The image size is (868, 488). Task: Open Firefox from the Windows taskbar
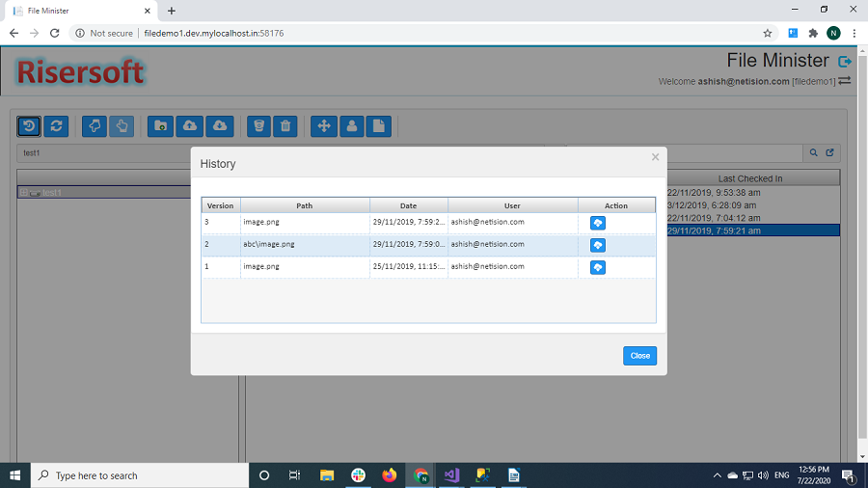(x=389, y=475)
